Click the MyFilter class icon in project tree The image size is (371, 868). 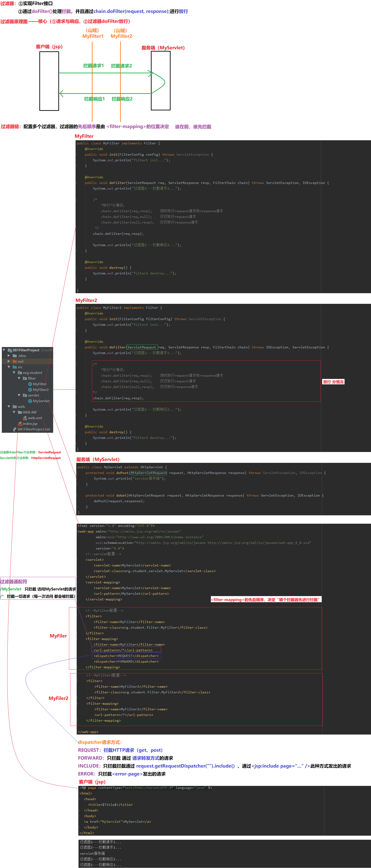30,384
